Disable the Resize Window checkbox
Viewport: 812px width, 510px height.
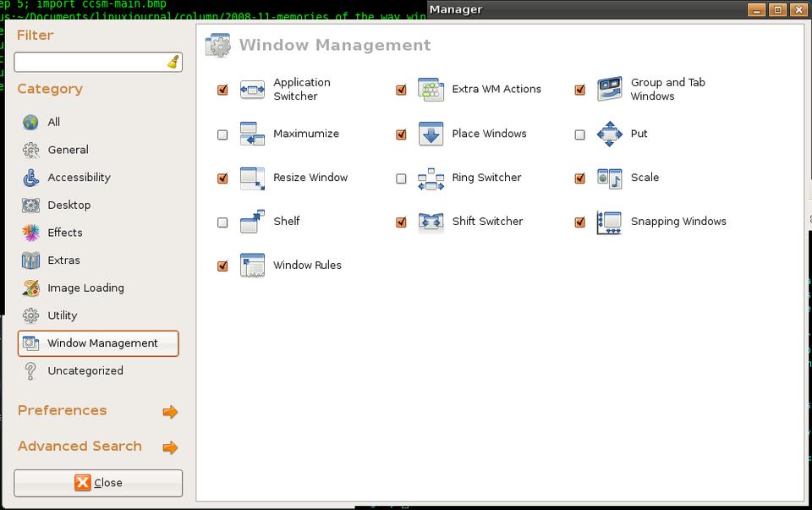tap(222, 178)
